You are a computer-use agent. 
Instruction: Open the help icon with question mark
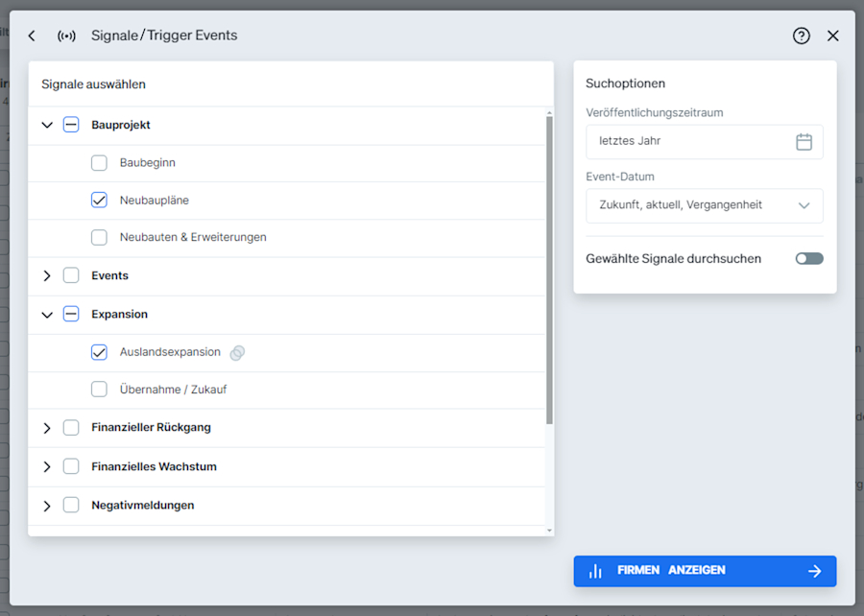[x=802, y=36]
